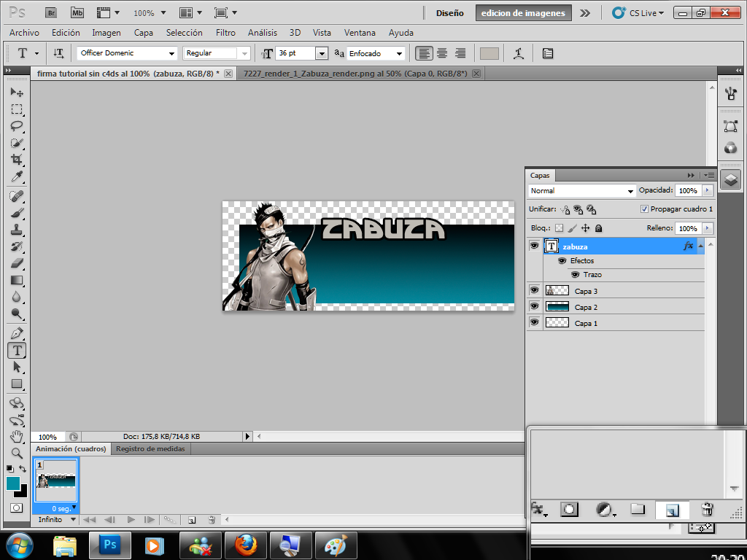Select the Diseño workspace
This screenshot has height=560, width=747.
[x=449, y=13]
